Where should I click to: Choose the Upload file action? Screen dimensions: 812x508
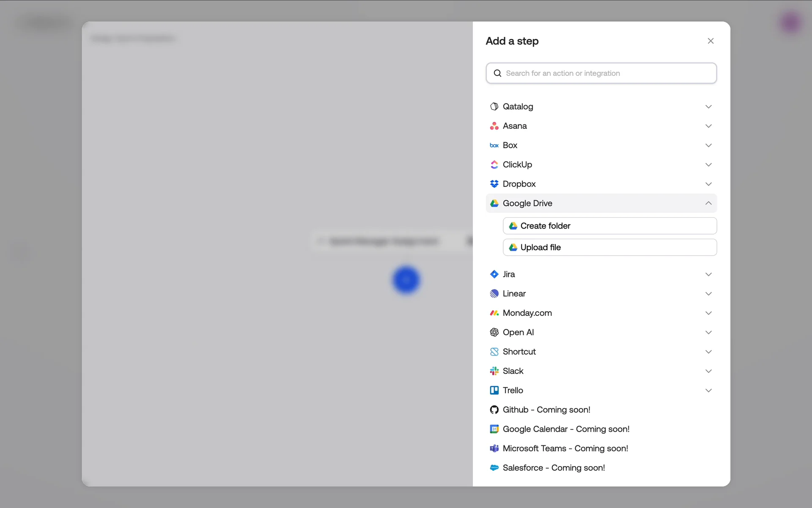(x=609, y=248)
